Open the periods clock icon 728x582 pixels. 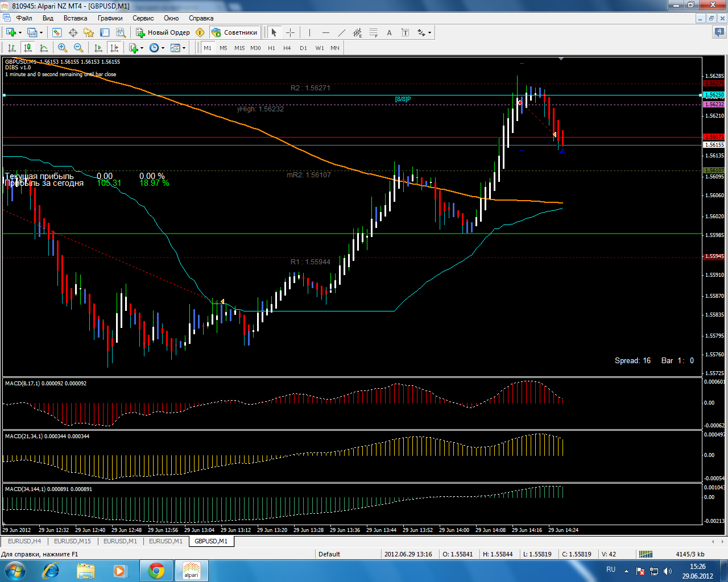click(x=154, y=48)
